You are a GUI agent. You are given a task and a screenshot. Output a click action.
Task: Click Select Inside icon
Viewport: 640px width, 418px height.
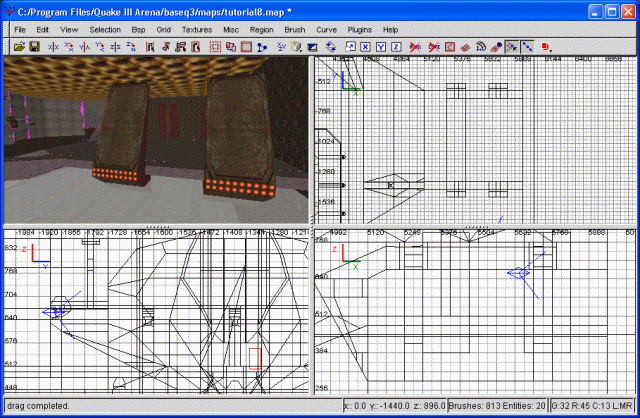point(196,47)
